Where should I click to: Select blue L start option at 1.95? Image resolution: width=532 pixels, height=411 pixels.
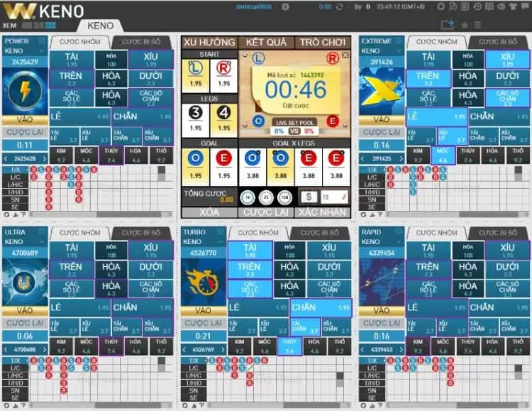click(196, 76)
